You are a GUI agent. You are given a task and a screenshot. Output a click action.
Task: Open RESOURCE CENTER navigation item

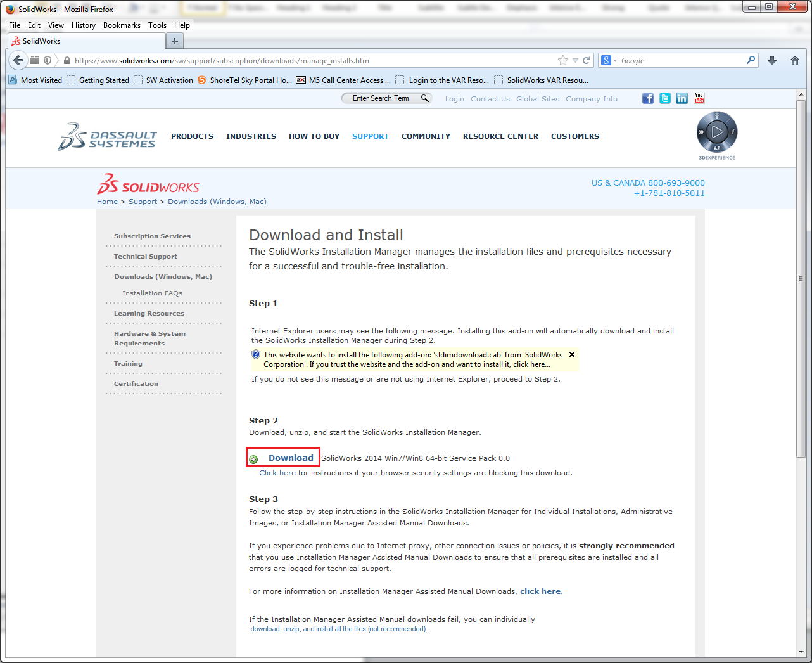(x=500, y=136)
